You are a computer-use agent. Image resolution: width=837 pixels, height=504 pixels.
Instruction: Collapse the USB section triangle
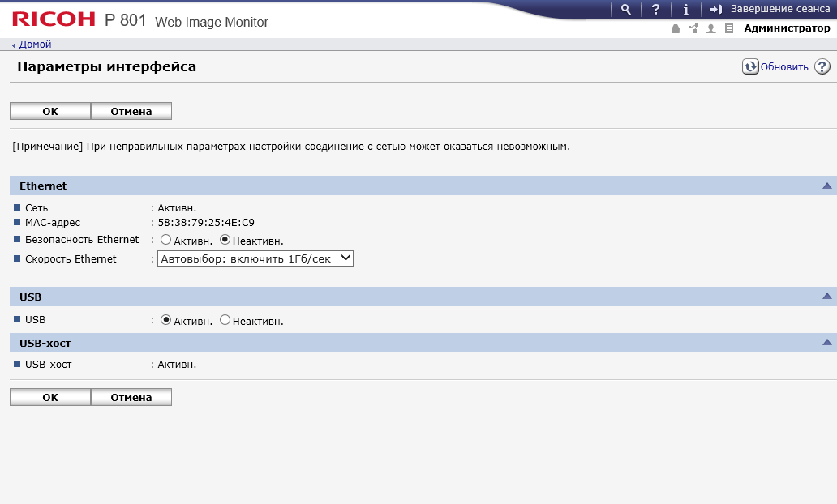pos(826,297)
